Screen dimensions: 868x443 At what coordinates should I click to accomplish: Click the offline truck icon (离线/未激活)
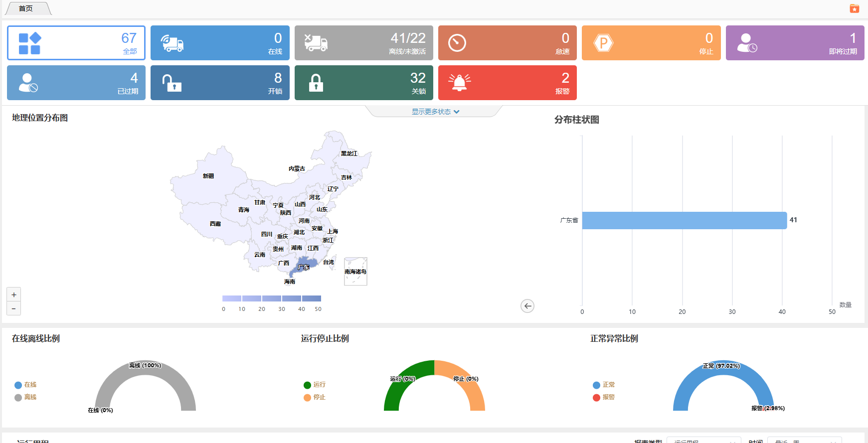316,43
